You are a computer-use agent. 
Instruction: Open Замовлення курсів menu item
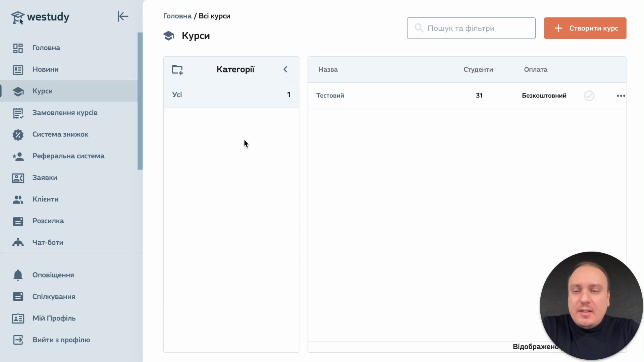(x=65, y=113)
